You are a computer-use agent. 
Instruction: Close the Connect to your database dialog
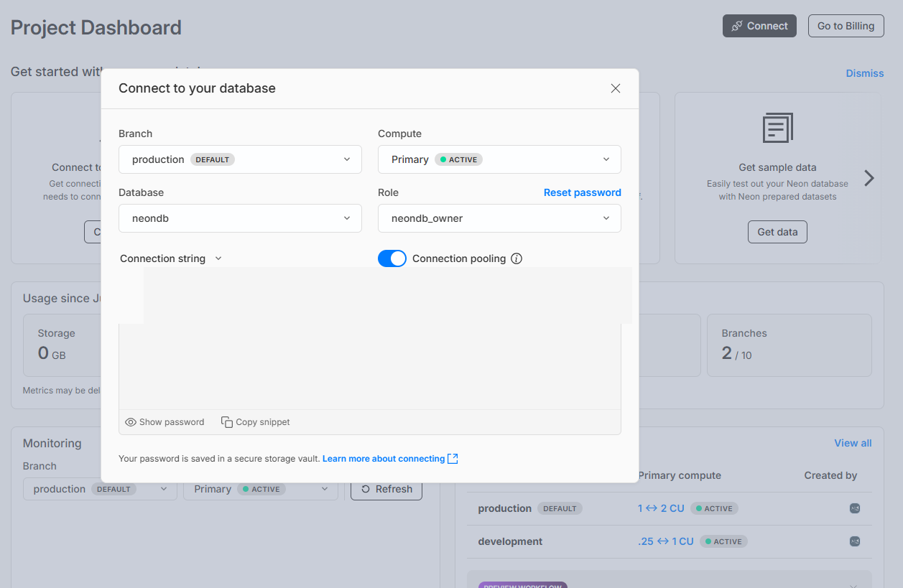click(x=615, y=88)
